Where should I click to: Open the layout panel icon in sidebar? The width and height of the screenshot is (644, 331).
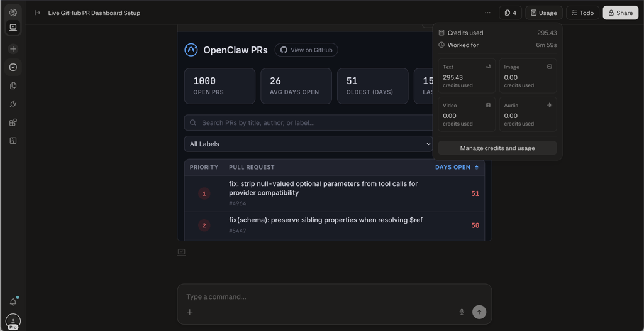pos(13,141)
